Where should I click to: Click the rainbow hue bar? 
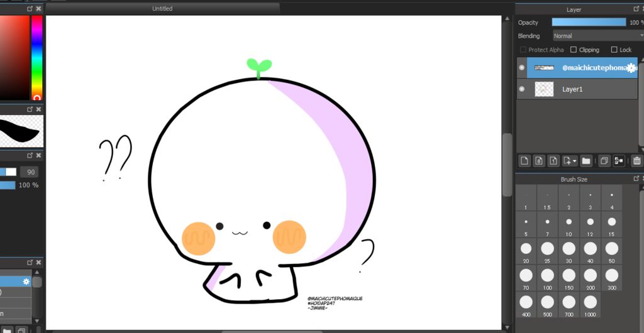click(x=37, y=57)
